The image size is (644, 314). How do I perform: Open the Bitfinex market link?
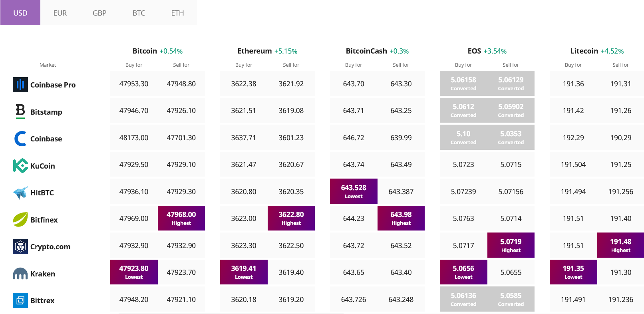point(44,220)
